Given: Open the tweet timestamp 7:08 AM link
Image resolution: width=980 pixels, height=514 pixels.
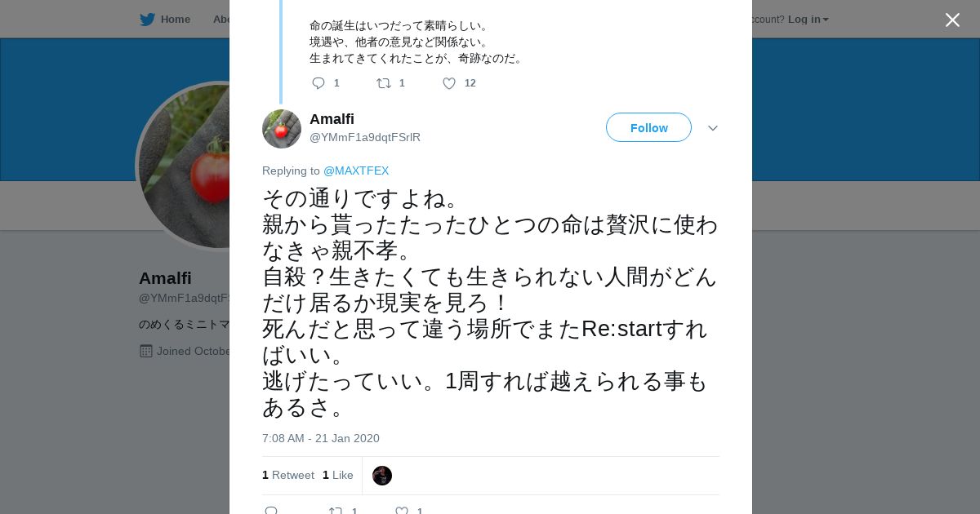Looking at the screenshot, I should point(321,438).
